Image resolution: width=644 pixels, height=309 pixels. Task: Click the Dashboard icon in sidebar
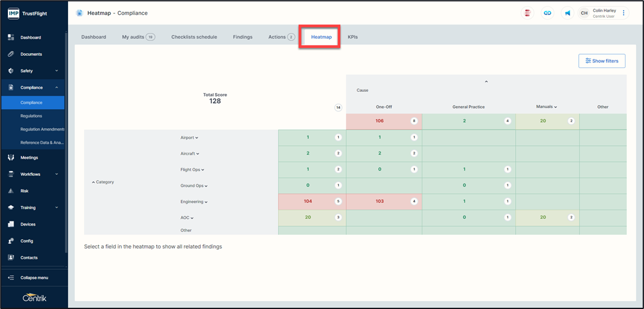(x=11, y=37)
